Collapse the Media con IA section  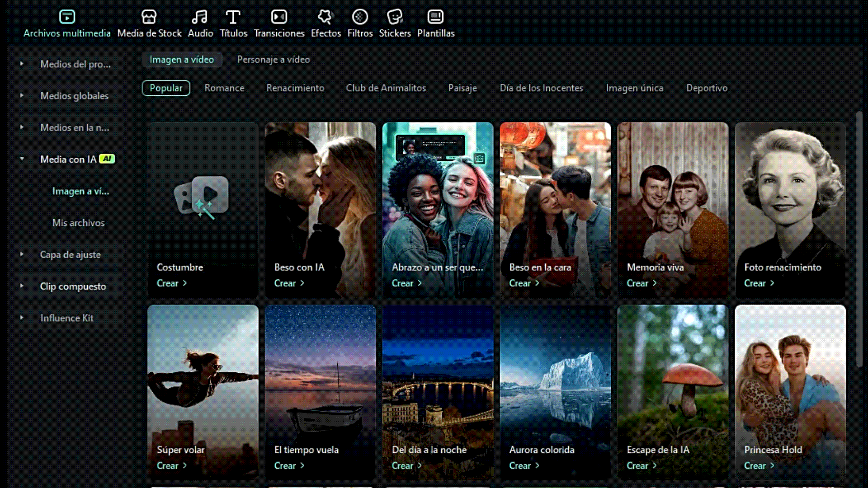coord(22,159)
